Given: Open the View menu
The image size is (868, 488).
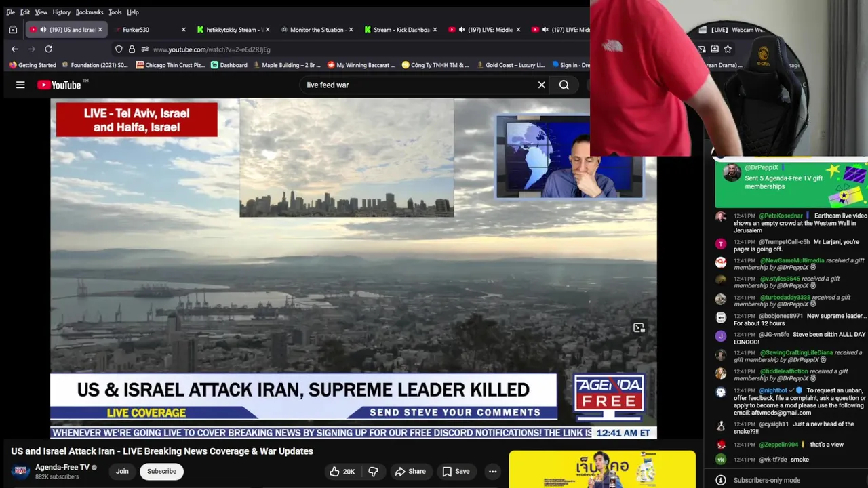Looking at the screenshot, I should (41, 12).
